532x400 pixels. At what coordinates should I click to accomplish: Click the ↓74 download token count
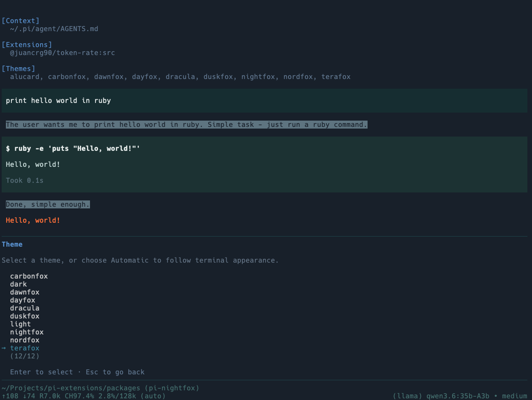29,396
